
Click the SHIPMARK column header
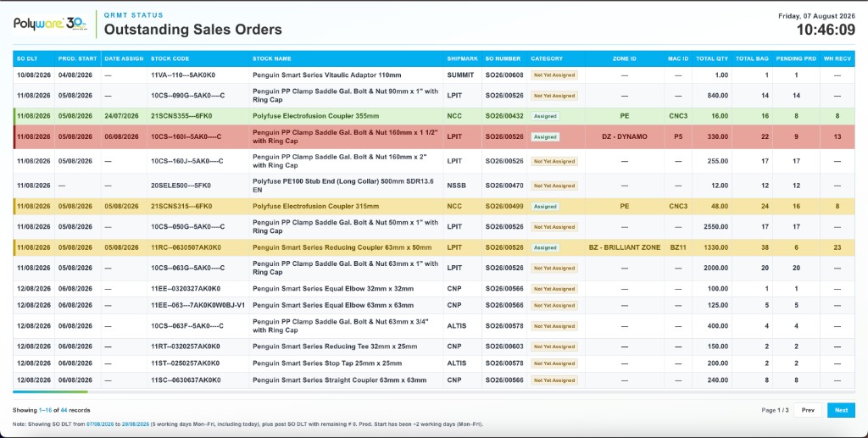click(462, 58)
